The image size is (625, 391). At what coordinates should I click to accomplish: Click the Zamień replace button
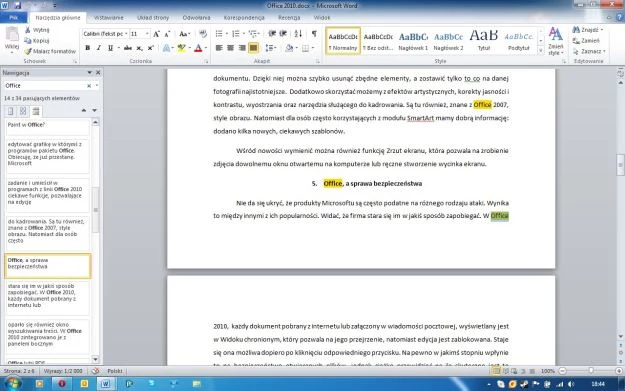coord(586,41)
